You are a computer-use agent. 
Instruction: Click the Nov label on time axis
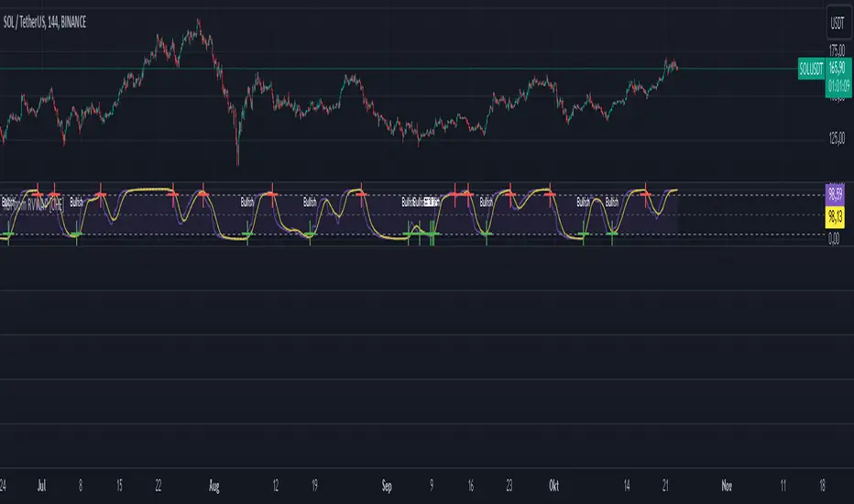[727, 486]
